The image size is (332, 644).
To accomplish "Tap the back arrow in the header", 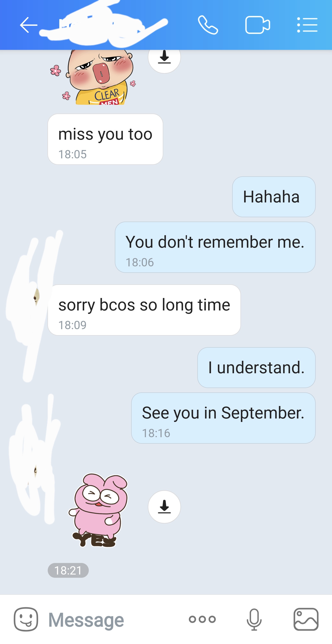I will click(28, 25).
